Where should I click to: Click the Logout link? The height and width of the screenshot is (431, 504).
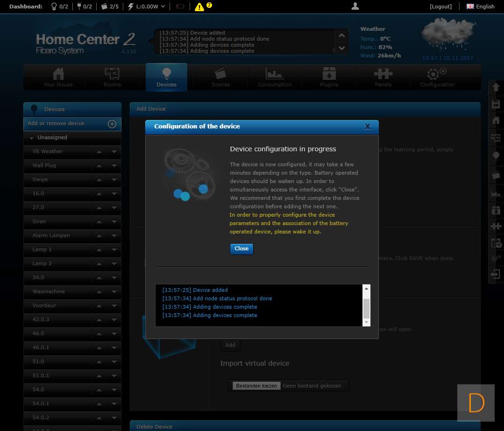440,7
